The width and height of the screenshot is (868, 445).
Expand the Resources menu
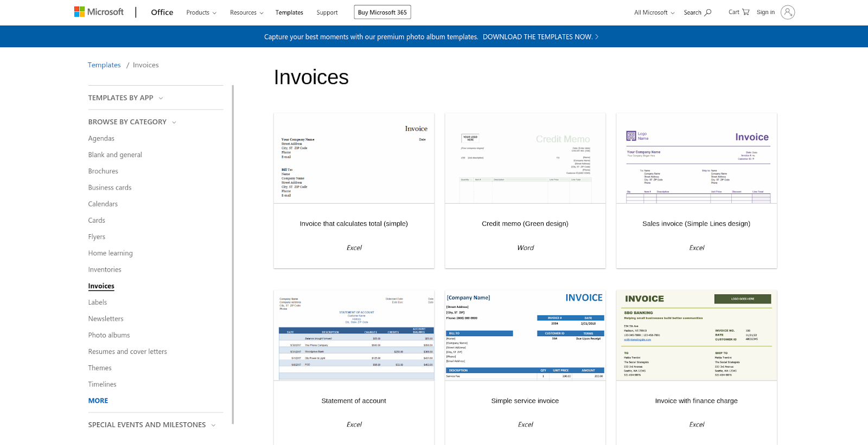click(246, 12)
